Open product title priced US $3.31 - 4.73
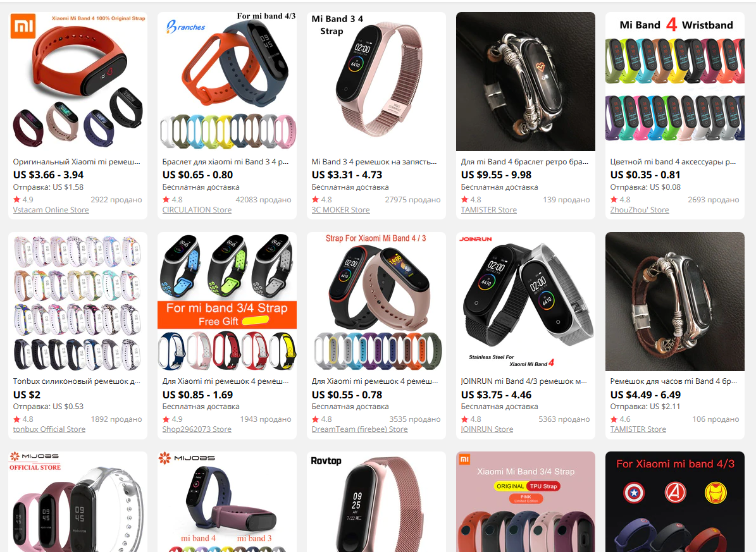 click(x=374, y=161)
